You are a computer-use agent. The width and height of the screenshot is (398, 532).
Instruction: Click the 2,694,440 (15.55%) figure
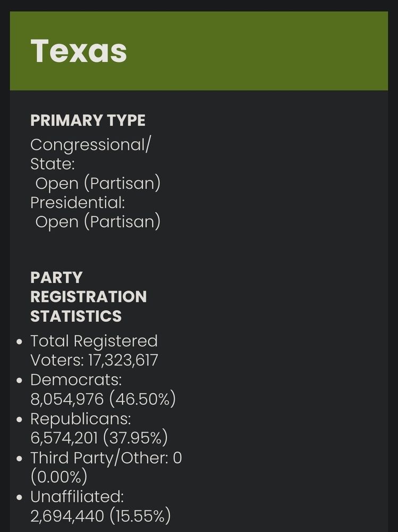click(100, 516)
